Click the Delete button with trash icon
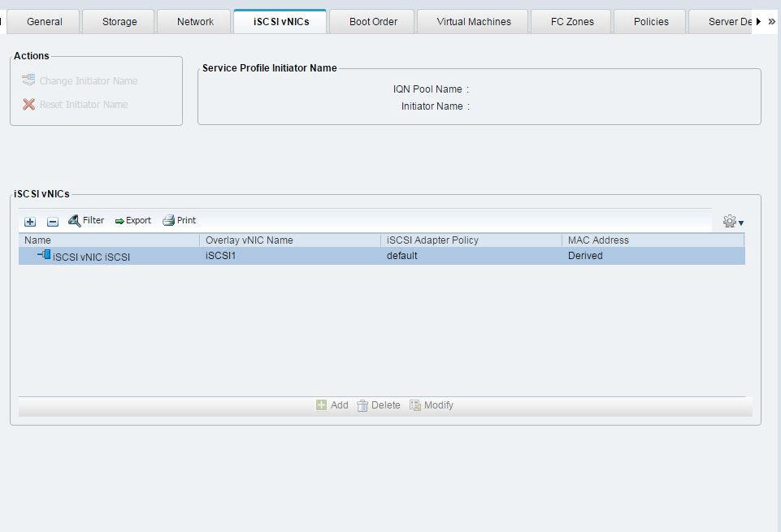Viewport: 781px width, 532px height. (379, 405)
